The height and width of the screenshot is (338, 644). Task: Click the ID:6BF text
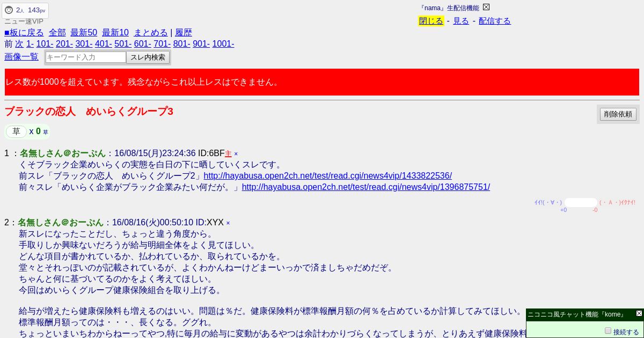[x=211, y=153]
